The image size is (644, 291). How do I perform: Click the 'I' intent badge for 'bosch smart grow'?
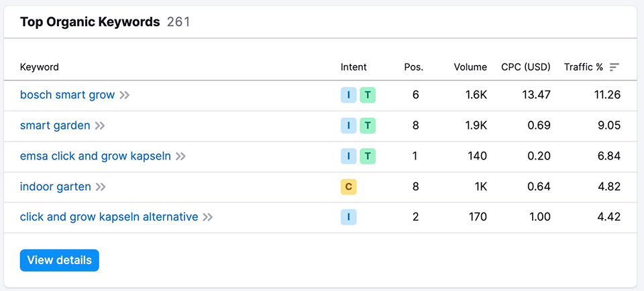coord(349,95)
